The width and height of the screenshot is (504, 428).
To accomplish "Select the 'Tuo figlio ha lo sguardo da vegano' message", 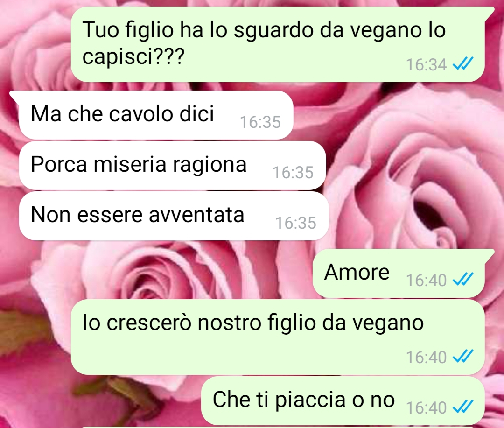I will tap(278, 44).
